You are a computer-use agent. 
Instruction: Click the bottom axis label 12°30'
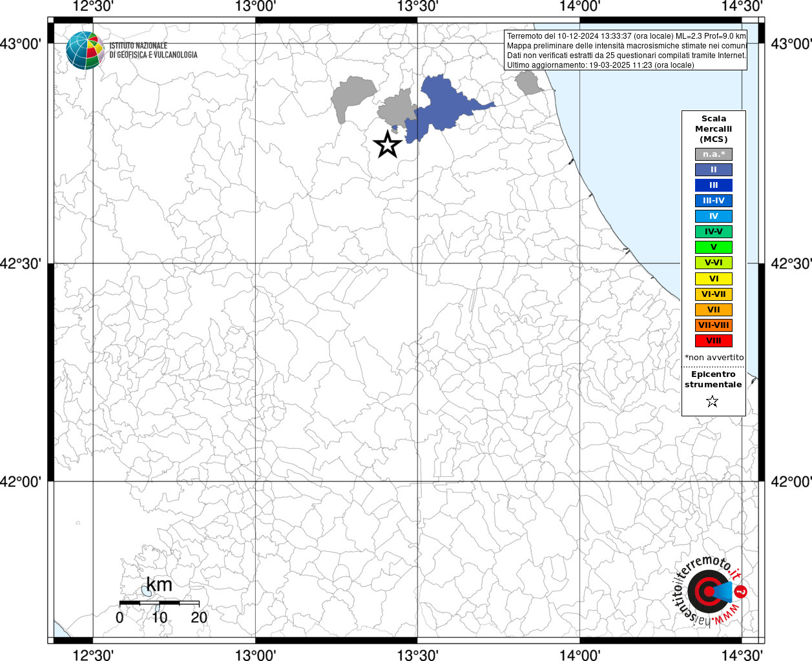(93, 655)
